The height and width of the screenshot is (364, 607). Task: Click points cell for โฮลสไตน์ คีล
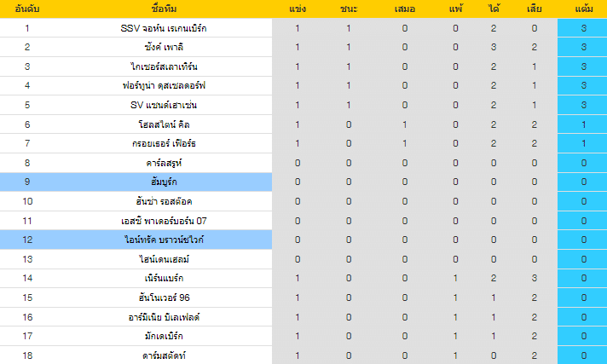(584, 124)
